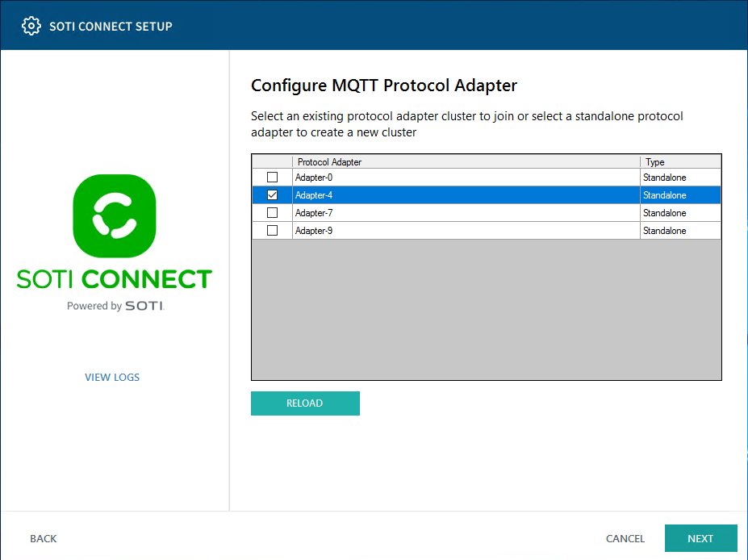Viewport: 748px width, 560px height.
Task: Click the setup gear icon in header
Action: pyautogui.click(x=31, y=26)
